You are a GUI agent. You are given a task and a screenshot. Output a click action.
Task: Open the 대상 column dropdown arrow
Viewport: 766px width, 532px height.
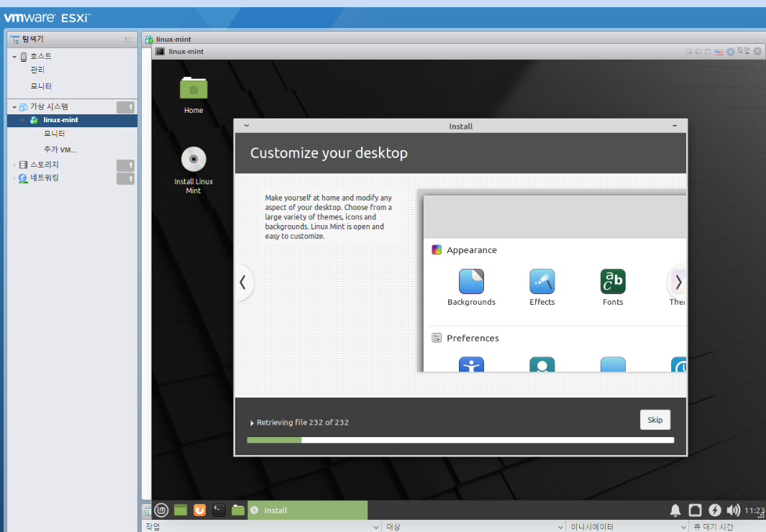(x=560, y=527)
